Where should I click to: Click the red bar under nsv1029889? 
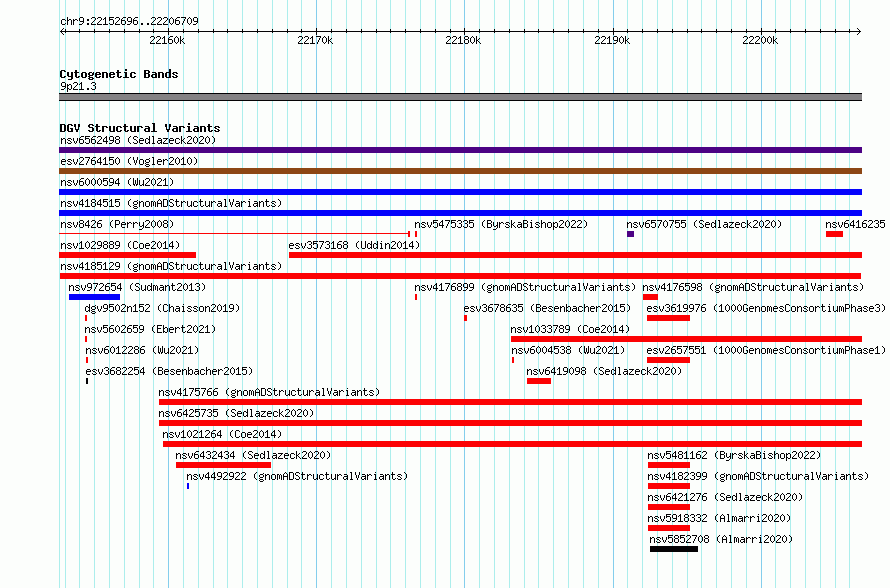[x=128, y=255]
